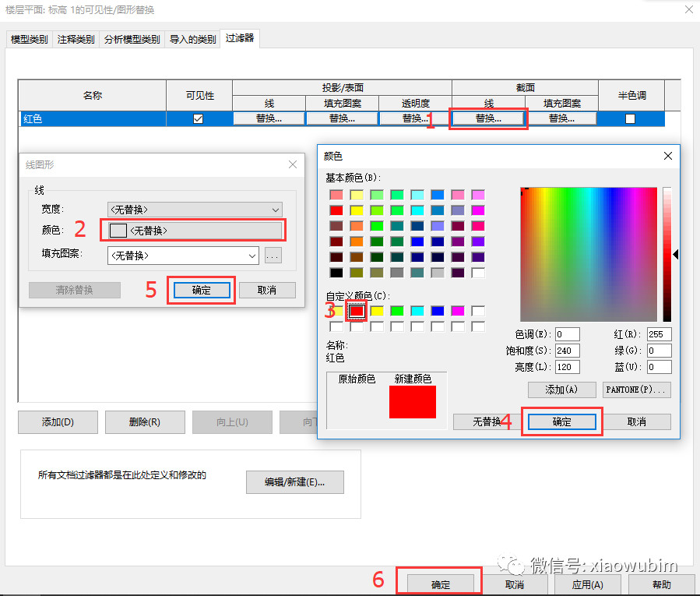Switch to the 模型类别 tab
The width and height of the screenshot is (700, 596).
[29, 39]
